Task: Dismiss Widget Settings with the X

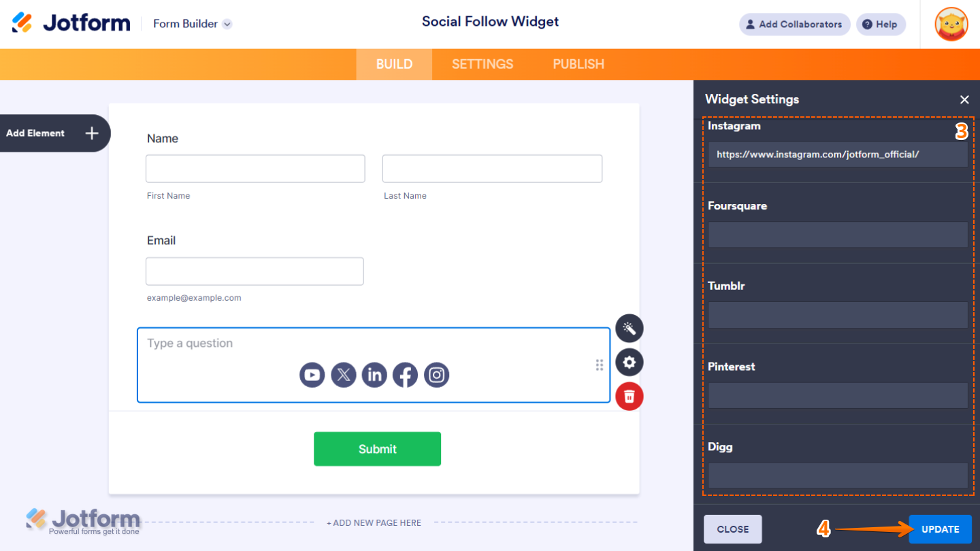Action: click(x=964, y=99)
